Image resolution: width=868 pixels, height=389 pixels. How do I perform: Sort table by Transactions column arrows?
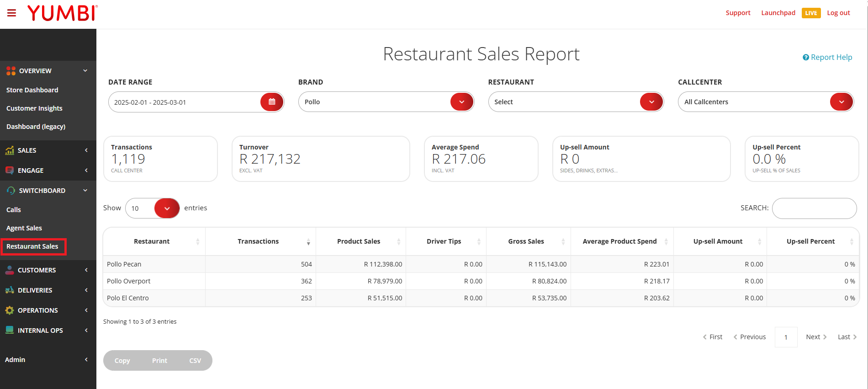click(x=308, y=241)
